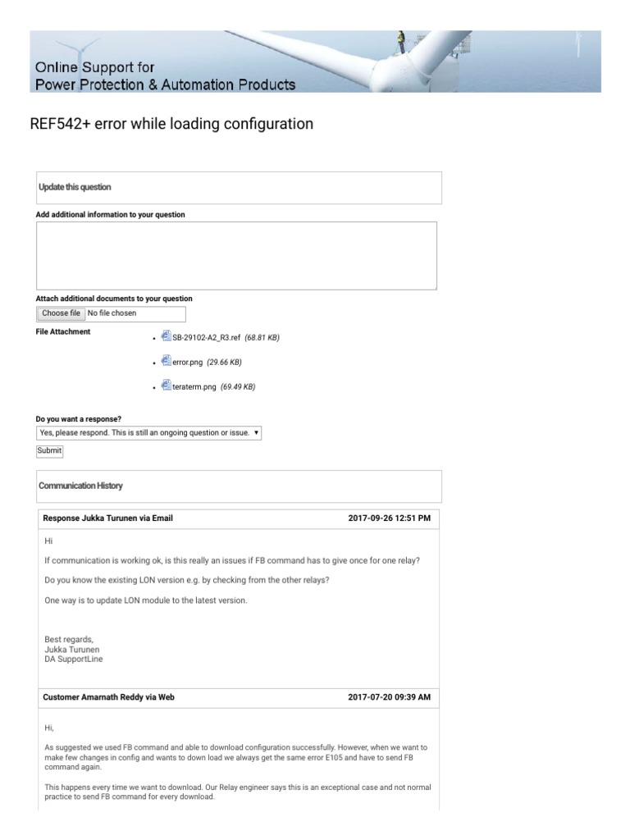Click the 2017-09-26 12:51 PM timestamp
This screenshot has width=630, height=840.
click(x=389, y=518)
